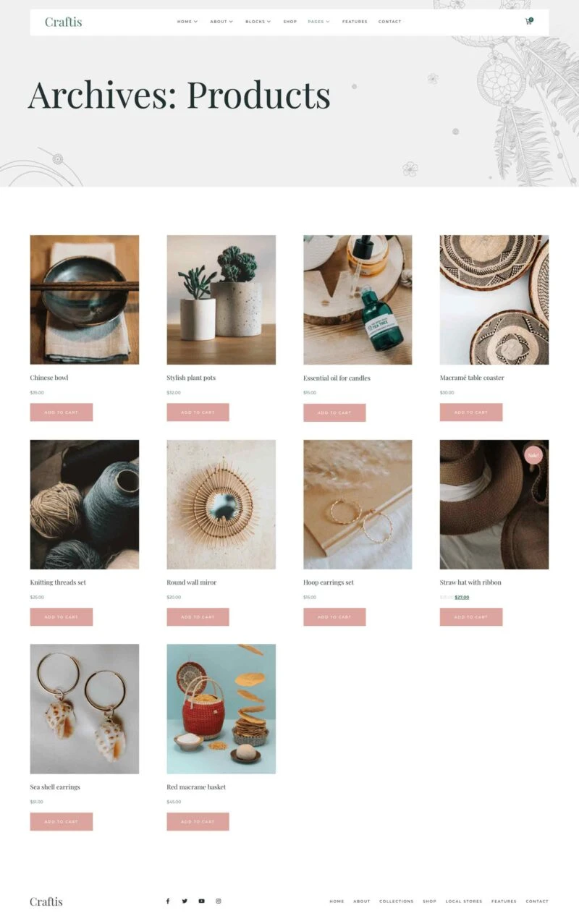Add Straw hat with ribbon to cart
Image resolution: width=579 pixels, height=924 pixels.
point(471,617)
